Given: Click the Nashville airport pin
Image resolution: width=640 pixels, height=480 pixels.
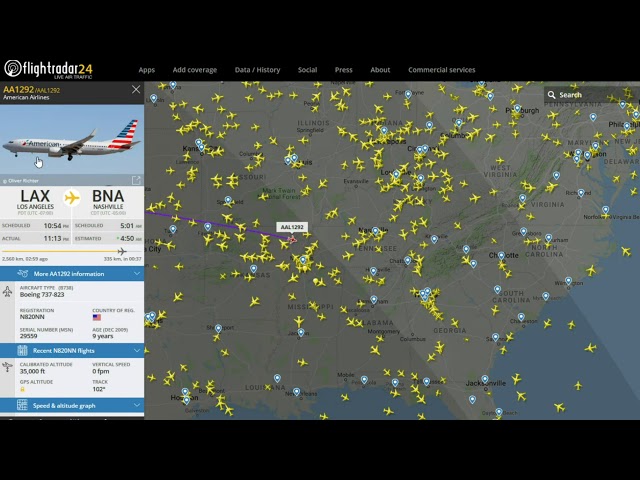Looking at the screenshot, I should 375,231.
